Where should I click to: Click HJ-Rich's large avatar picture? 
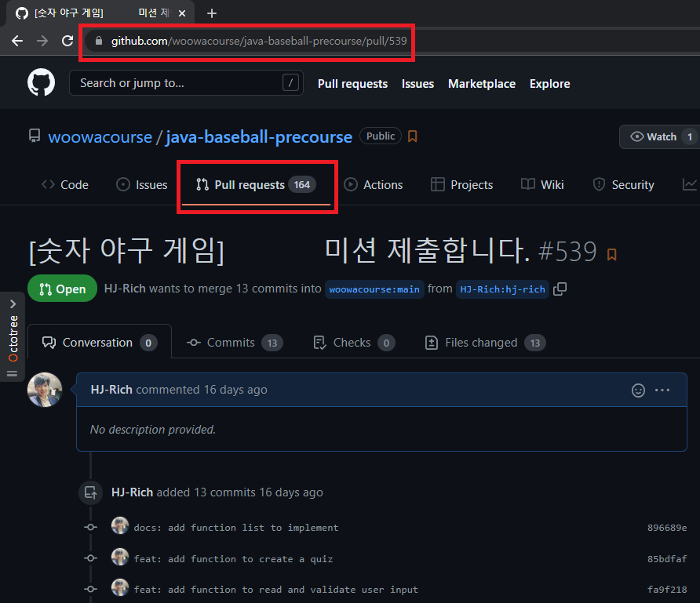[x=45, y=390]
